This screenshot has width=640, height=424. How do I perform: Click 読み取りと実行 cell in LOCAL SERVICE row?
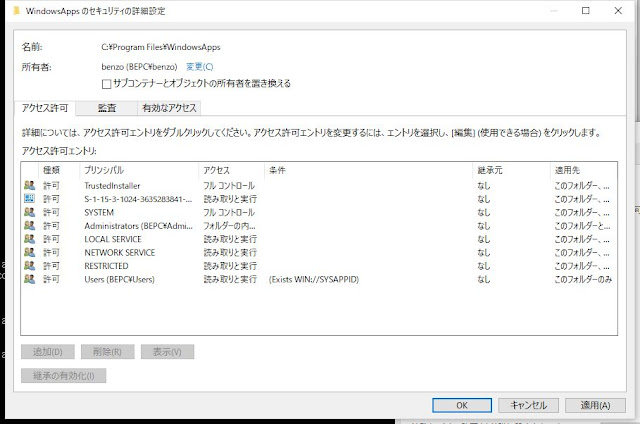pyautogui.click(x=230, y=239)
